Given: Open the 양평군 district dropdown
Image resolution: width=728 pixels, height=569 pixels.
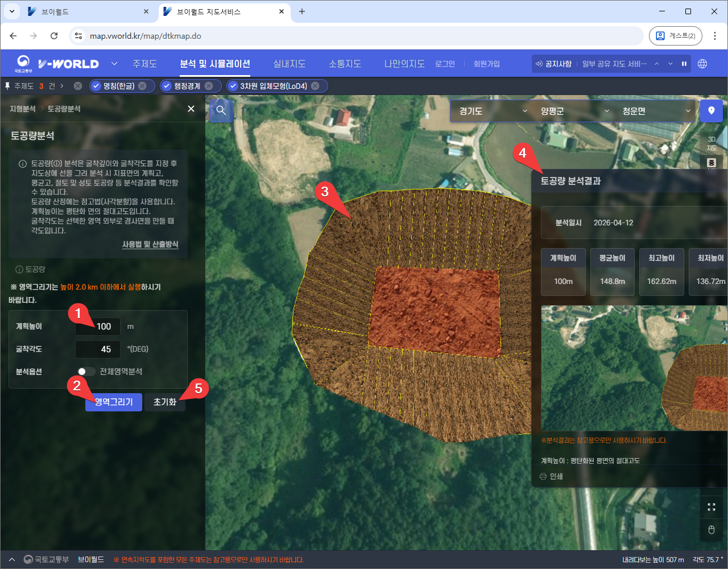Looking at the screenshot, I should point(574,111).
